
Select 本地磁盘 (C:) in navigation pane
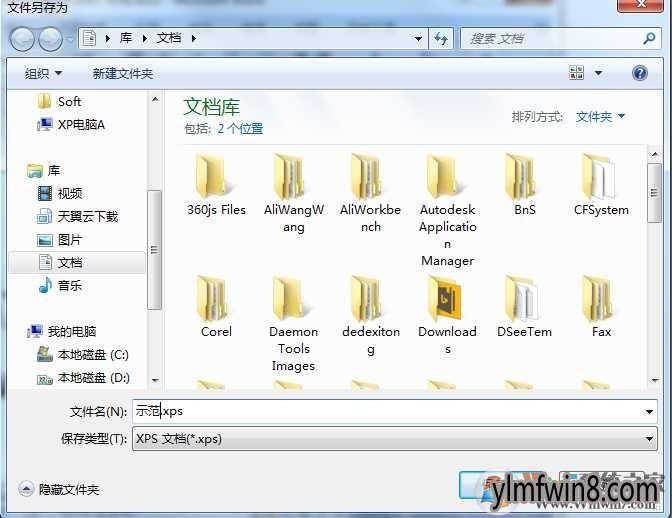pyautogui.click(x=83, y=354)
